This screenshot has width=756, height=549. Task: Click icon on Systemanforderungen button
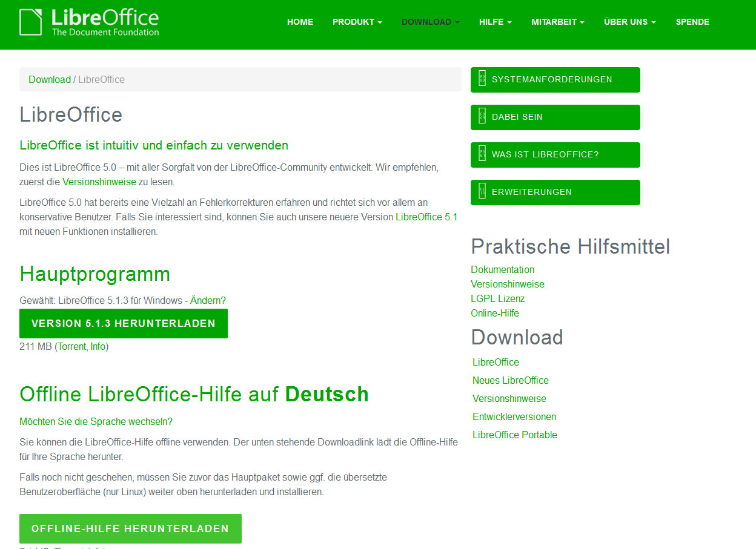(482, 79)
